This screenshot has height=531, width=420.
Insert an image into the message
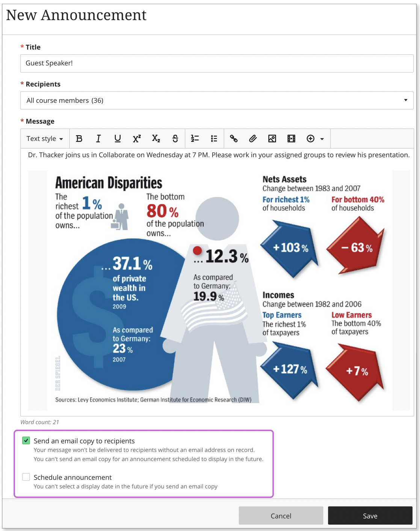coord(272,139)
